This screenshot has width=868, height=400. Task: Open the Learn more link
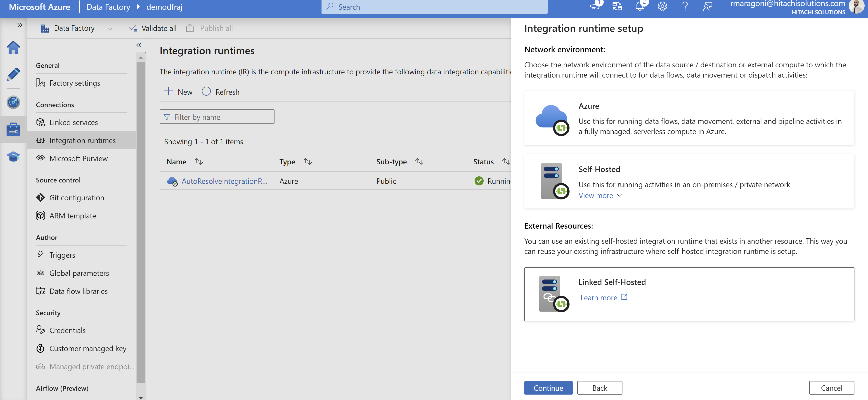coord(603,298)
